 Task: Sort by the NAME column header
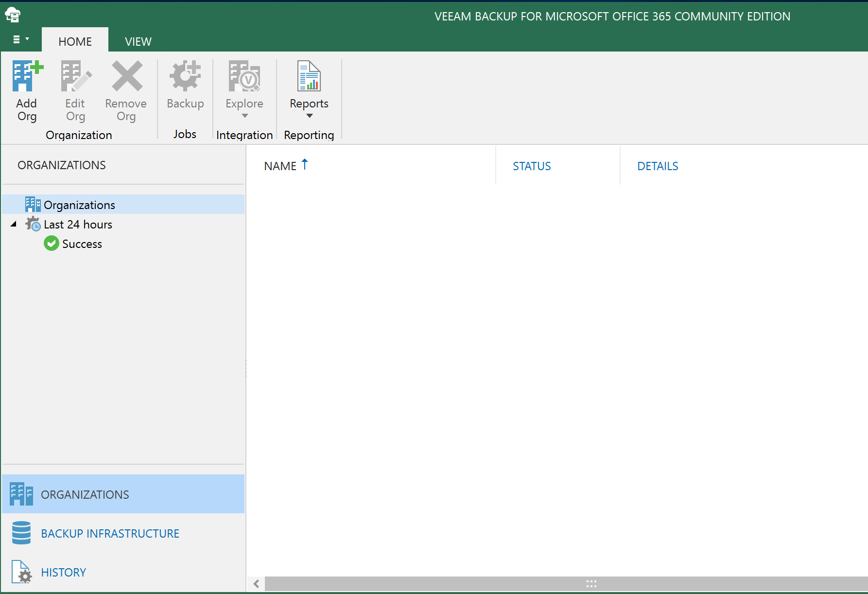click(280, 166)
